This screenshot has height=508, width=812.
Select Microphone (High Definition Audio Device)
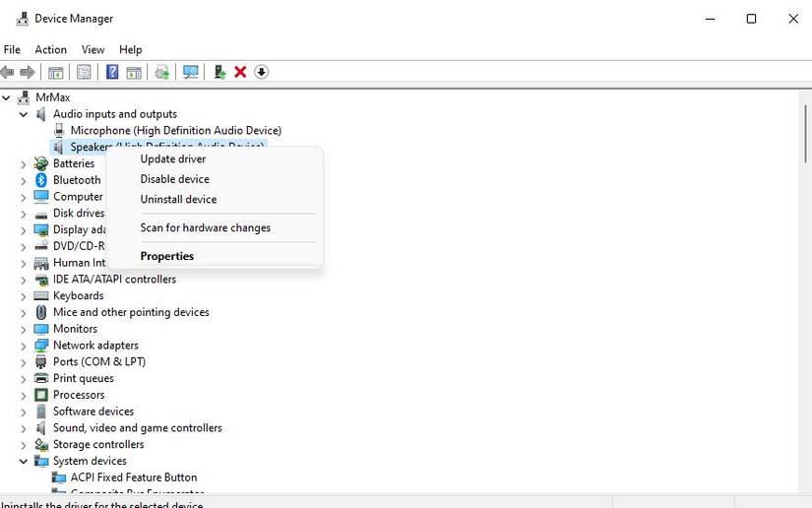tap(176, 131)
